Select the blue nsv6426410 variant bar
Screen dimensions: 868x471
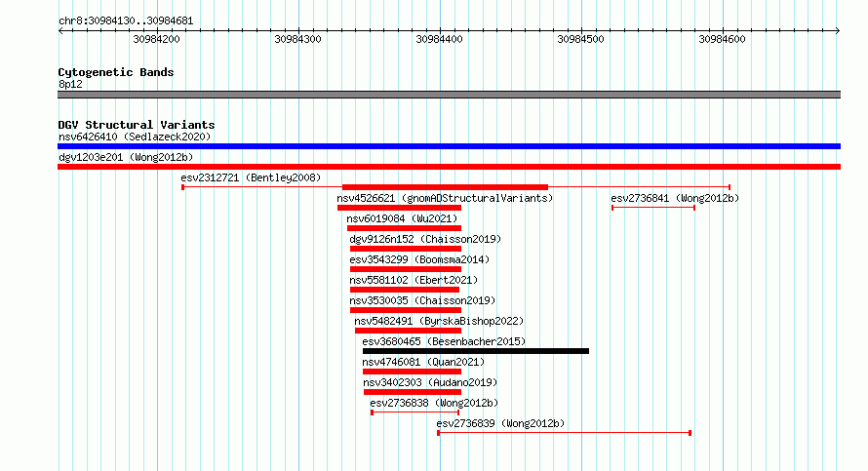(449, 146)
